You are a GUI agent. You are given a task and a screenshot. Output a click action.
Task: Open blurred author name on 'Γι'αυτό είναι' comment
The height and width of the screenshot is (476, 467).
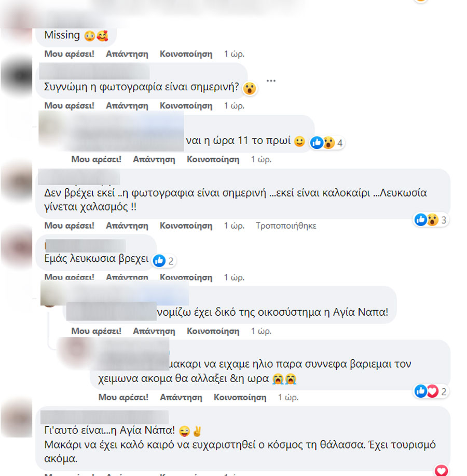tap(104, 417)
